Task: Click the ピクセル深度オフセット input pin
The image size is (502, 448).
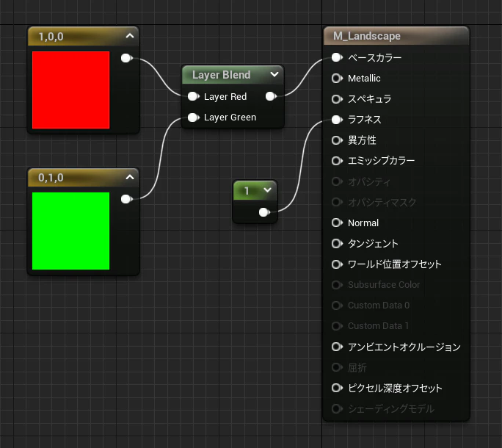Action: [x=337, y=388]
